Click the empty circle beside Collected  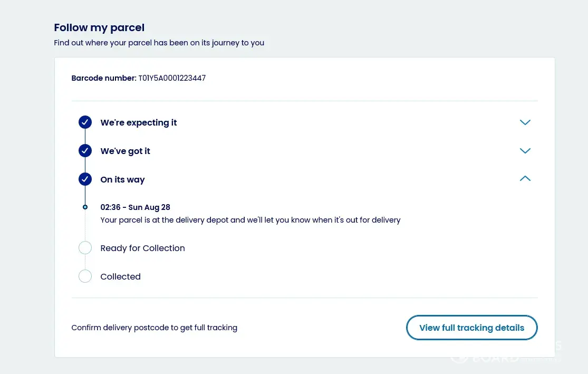[85, 276]
